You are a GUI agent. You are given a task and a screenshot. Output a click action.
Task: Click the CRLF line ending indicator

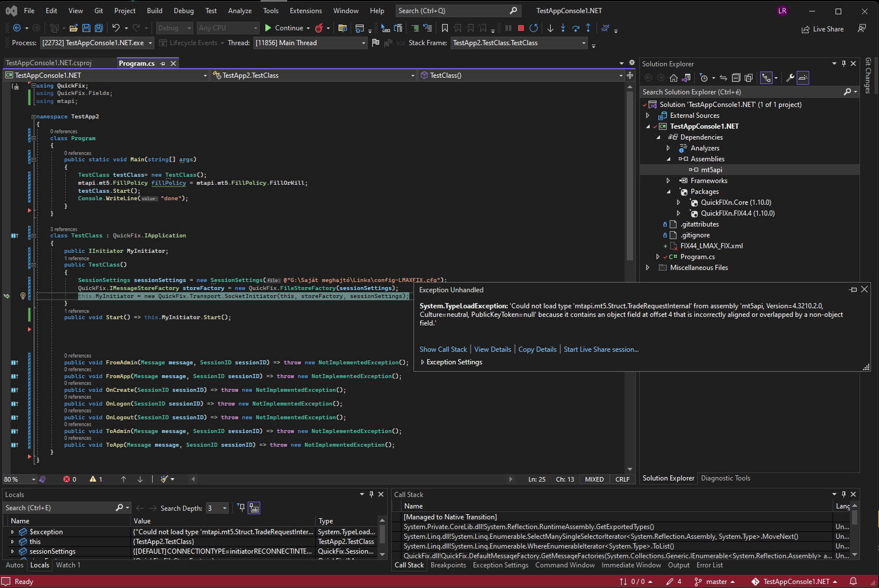[x=622, y=479]
